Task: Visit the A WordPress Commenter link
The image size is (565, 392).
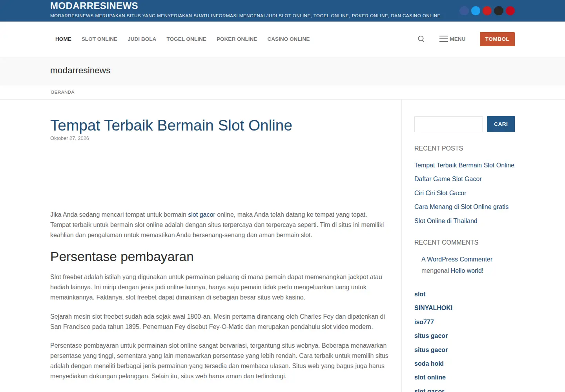Action: [457, 260]
